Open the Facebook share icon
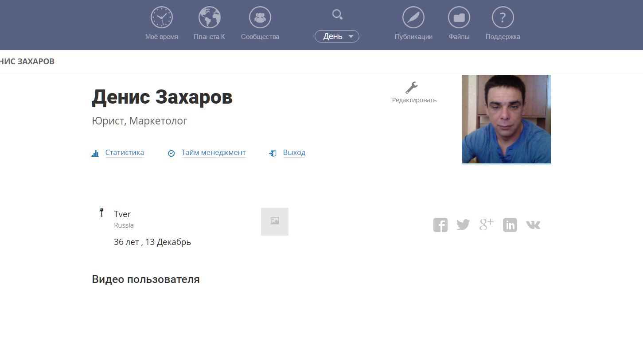 click(440, 225)
